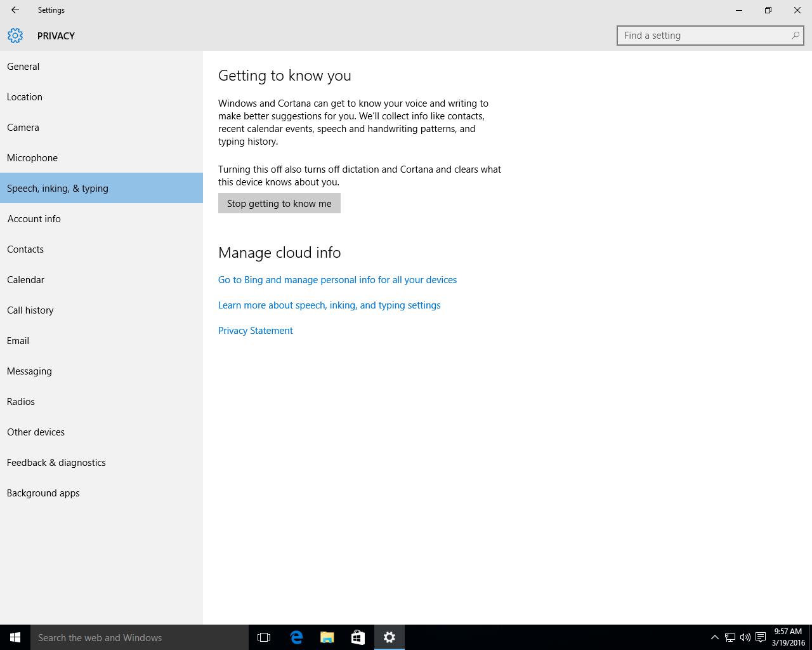The width and height of the screenshot is (812, 650).
Task: Launch Microsoft Edge from the taskbar
Action: 296,637
